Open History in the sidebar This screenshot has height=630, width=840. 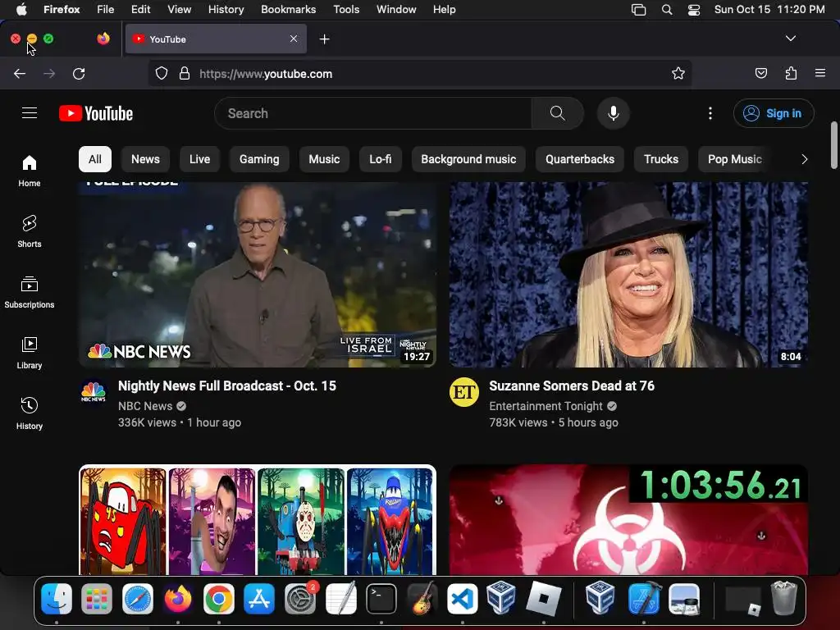tap(30, 413)
